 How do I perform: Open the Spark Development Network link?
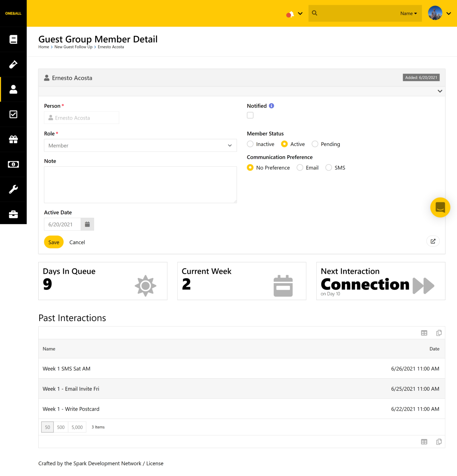[107, 463]
